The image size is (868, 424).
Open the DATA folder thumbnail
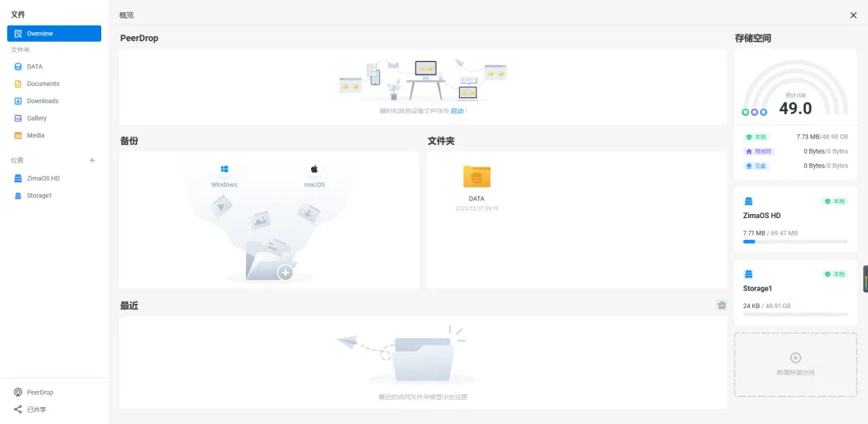(x=477, y=178)
